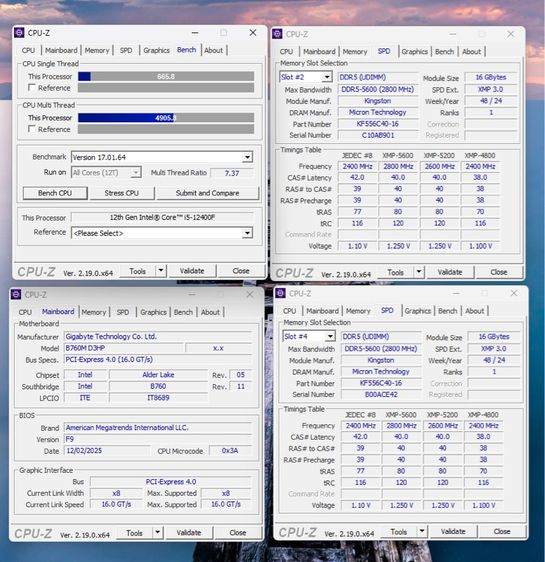
Task: Click BIOS brand American Megatrends International LLC.
Action: [158, 428]
